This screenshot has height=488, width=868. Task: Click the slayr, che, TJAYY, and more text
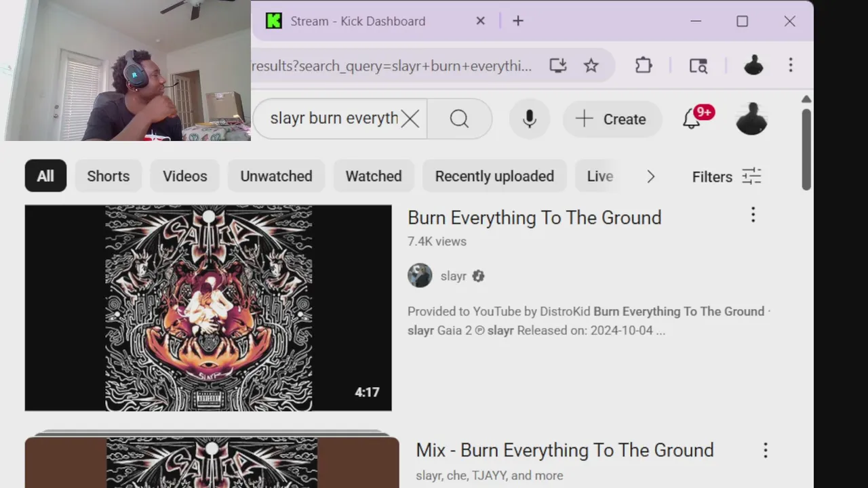tap(490, 476)
